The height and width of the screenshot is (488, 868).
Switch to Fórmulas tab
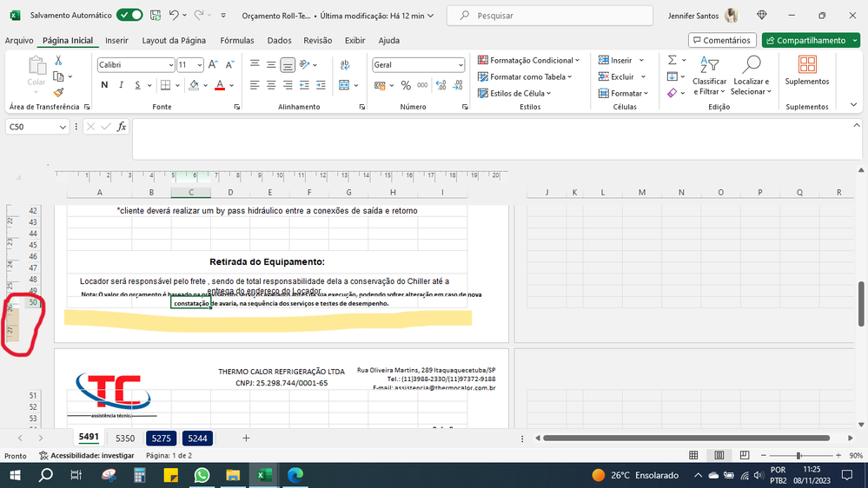click(237, 41)
